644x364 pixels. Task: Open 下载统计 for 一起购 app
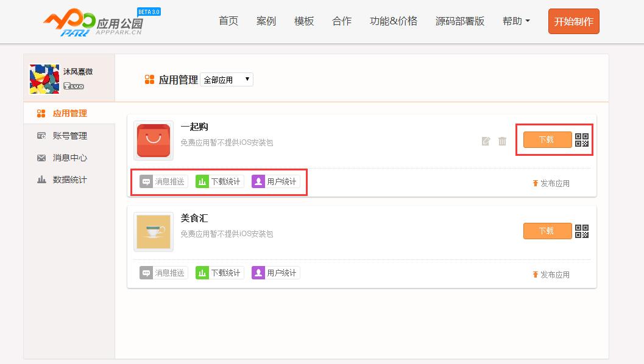coord(219,181)
